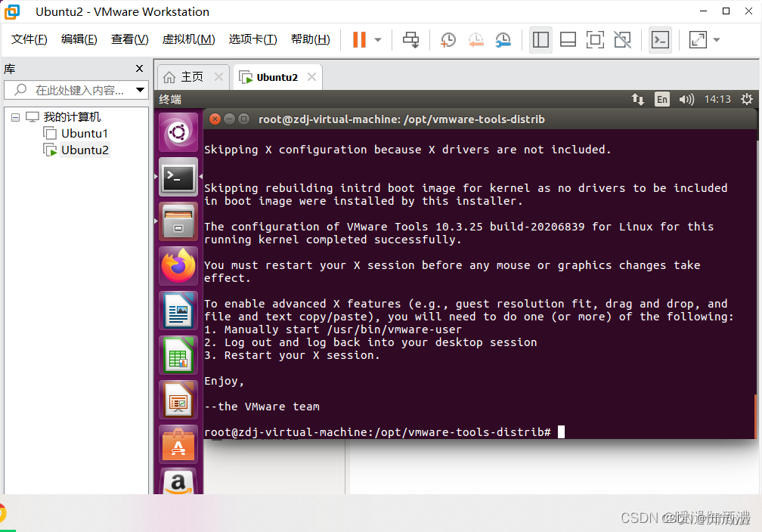
Task: Click the terminal title bar text
Action: [401, 119]
